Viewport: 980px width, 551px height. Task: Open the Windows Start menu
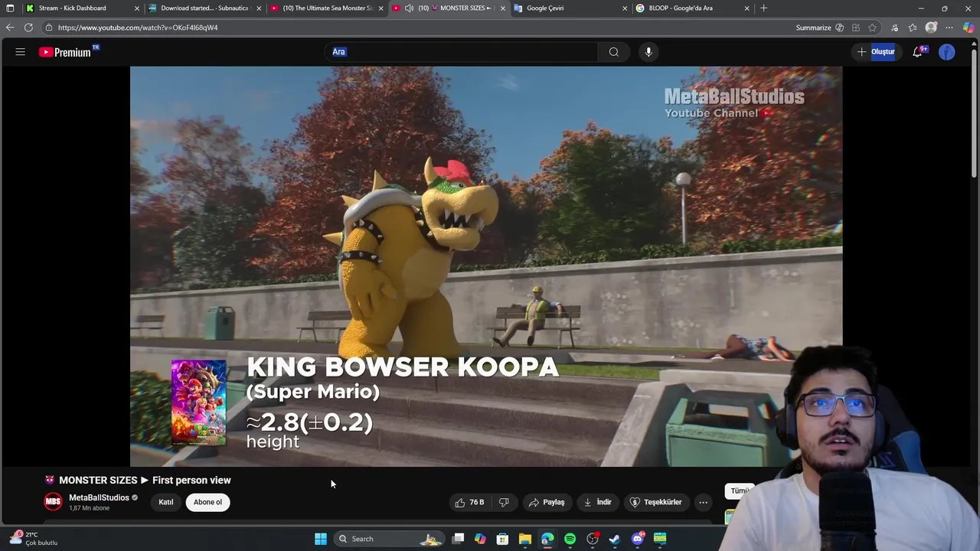pyautogui.click(x=321, y=539)
